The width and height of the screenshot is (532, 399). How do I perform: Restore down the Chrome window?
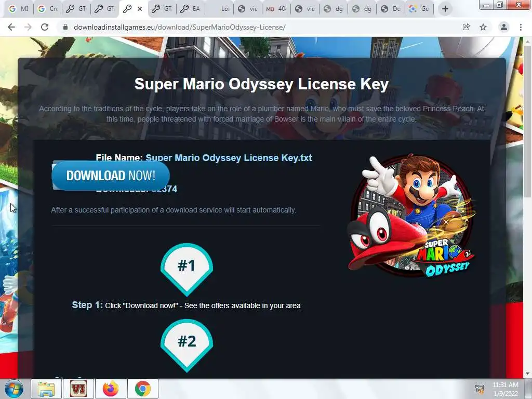[500, 5]
